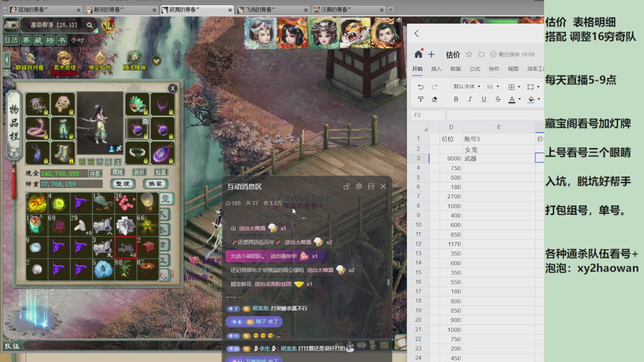Click the 检查 inspect button
644x362 pixels.
pyautogui.click(x=161, y=172)
